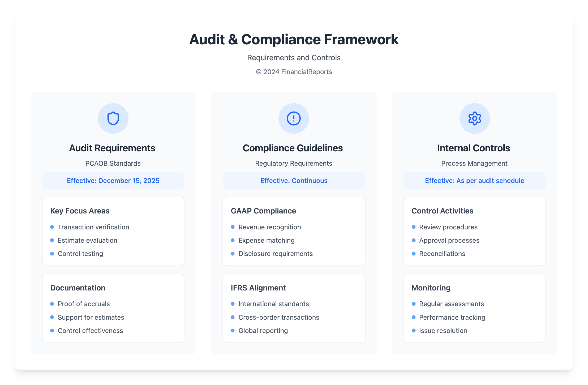Select the Effective: December 15, 2025 badge
The width and height of the screenshot is (588, 385).
[113, 181]
